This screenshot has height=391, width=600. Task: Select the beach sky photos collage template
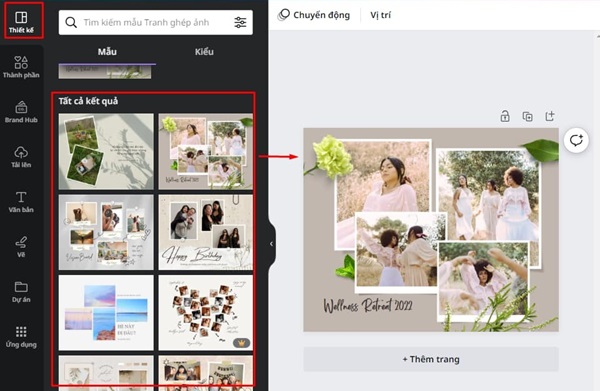pos(106,313)
